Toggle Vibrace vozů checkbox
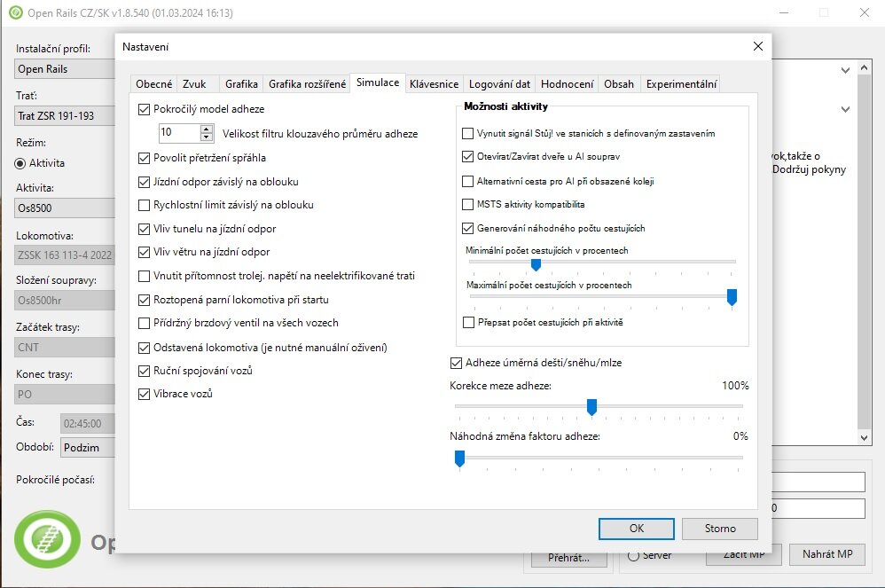Screen dimensions: 885x588 click(x=144, y=395)
